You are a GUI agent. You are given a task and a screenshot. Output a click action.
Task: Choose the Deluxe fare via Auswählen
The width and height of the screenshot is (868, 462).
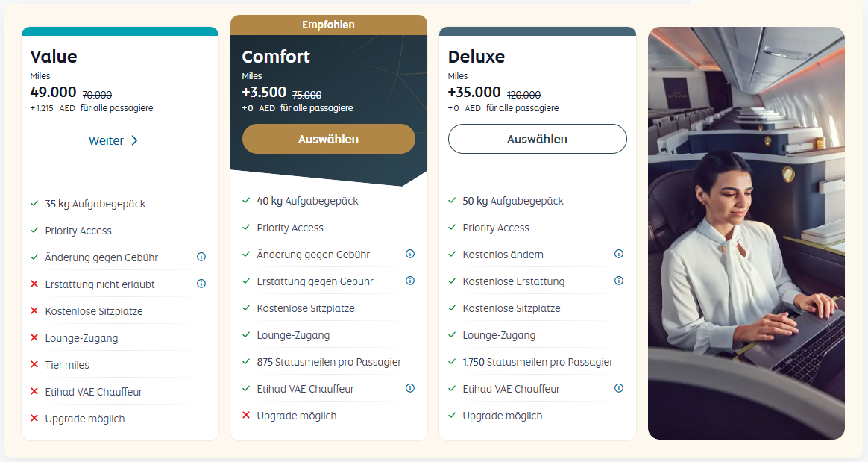point(537,139)
